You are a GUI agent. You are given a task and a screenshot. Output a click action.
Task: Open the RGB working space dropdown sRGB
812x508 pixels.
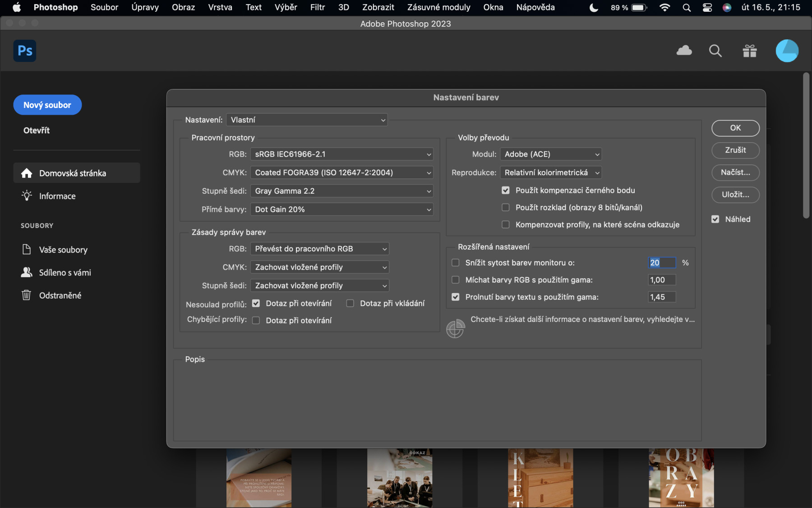[x=342, y=154]
